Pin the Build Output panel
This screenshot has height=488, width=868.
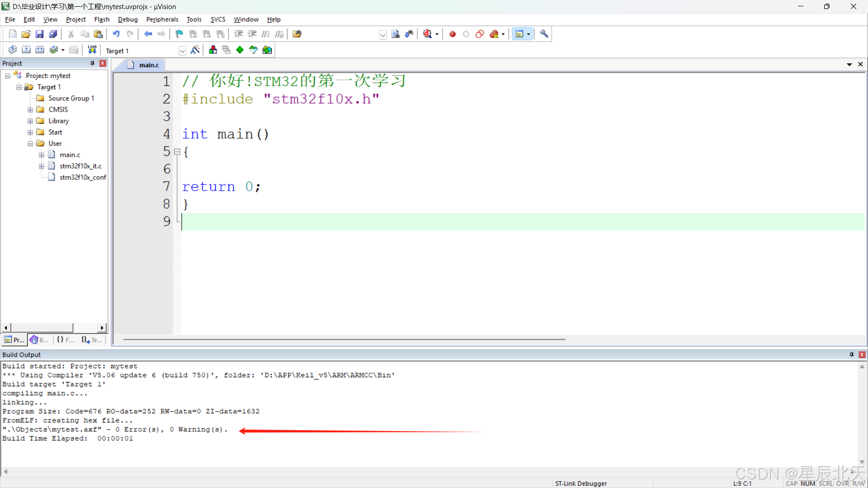(x=851, y=355)
